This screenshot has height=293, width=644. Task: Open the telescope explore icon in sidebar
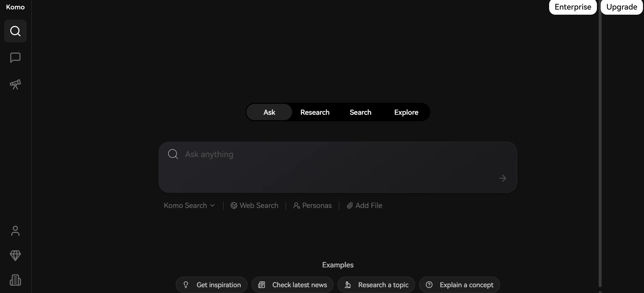pos(15,84)
